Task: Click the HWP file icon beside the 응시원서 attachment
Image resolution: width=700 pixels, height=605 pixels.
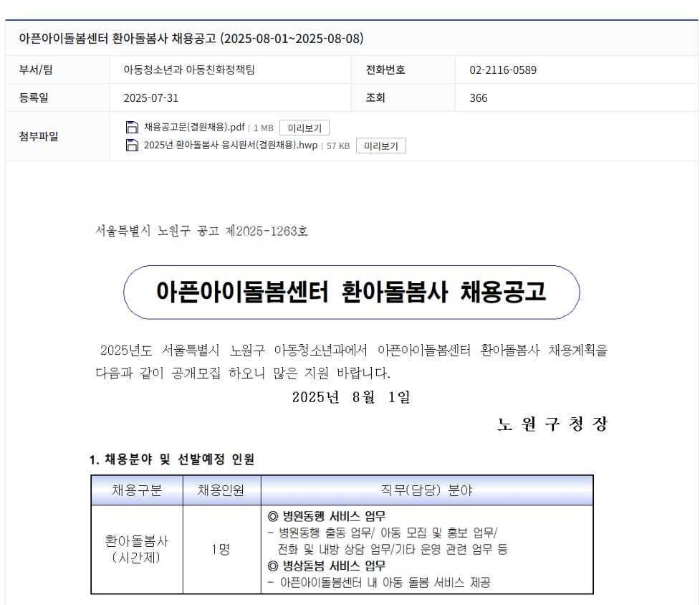Action: point(133,145)
